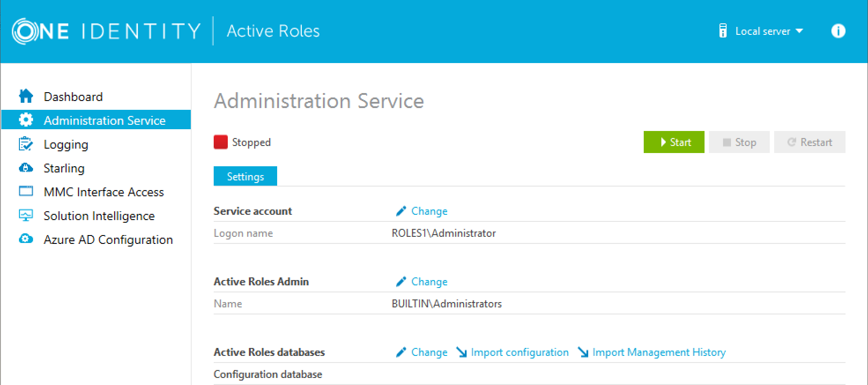
Task: Click the disabled Restart button
Action: (809, 142)
